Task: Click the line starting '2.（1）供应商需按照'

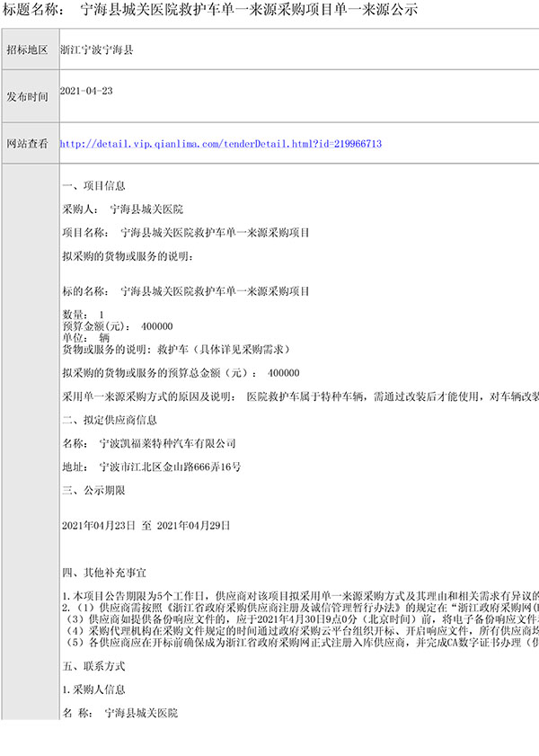Action: point(301,608)
